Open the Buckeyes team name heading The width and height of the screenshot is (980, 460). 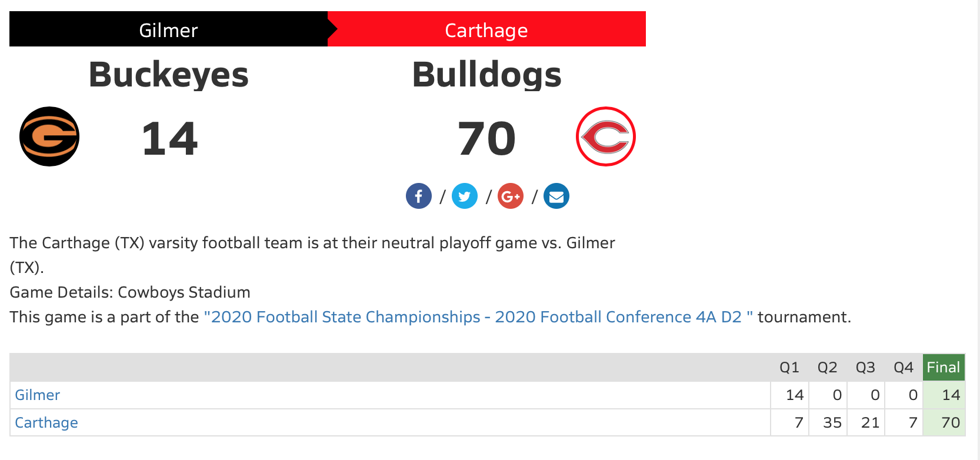click(169, 75)
